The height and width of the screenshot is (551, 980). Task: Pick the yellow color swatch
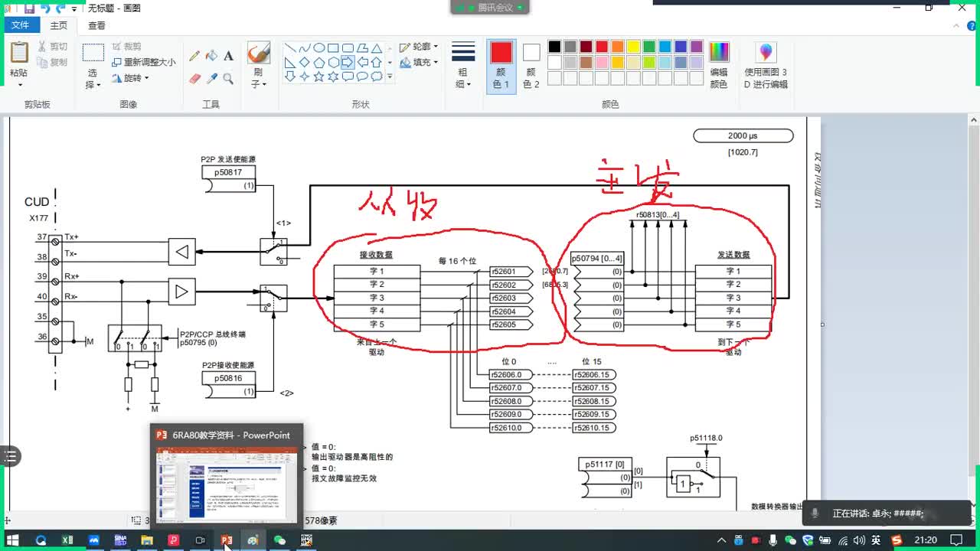coord(633,47)
